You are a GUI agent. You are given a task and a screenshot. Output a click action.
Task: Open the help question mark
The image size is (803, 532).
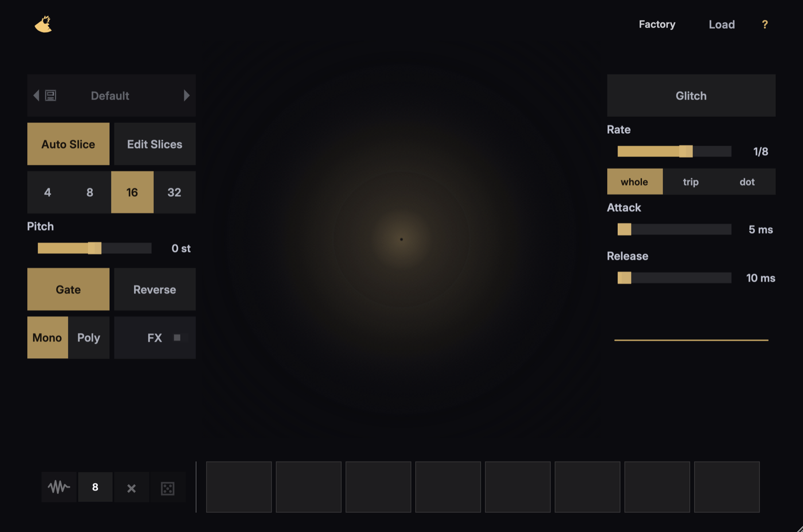[764, 24]
